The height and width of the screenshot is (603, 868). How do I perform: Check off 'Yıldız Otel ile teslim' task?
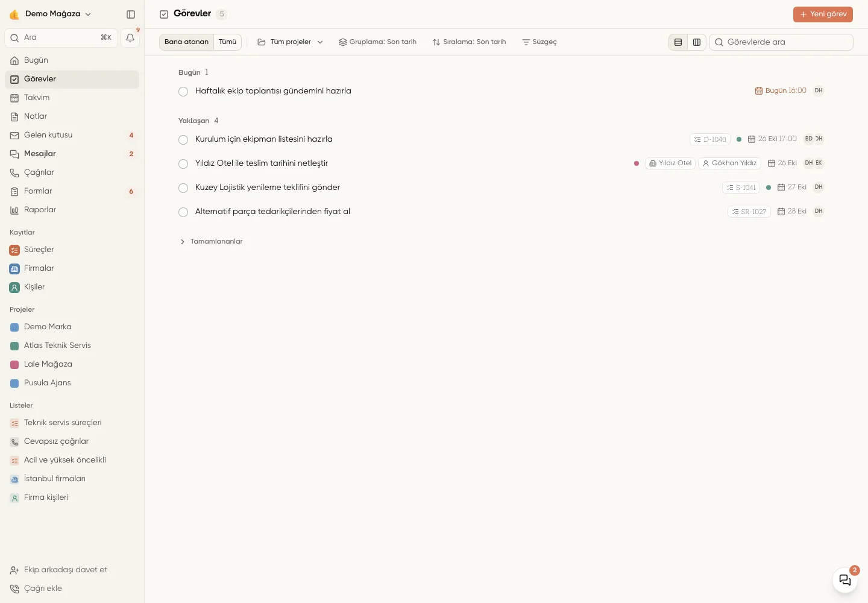click(x=183, y=164)
